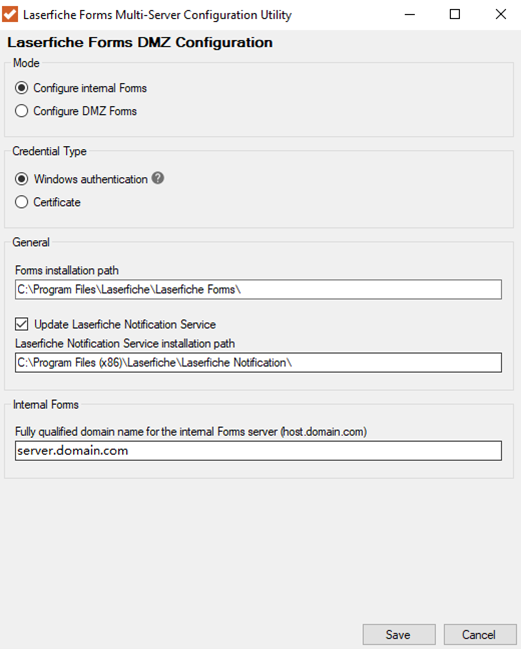Select the Configure internal Forms radio option
The image size is (521, 649).
click(x=81, y=88)
